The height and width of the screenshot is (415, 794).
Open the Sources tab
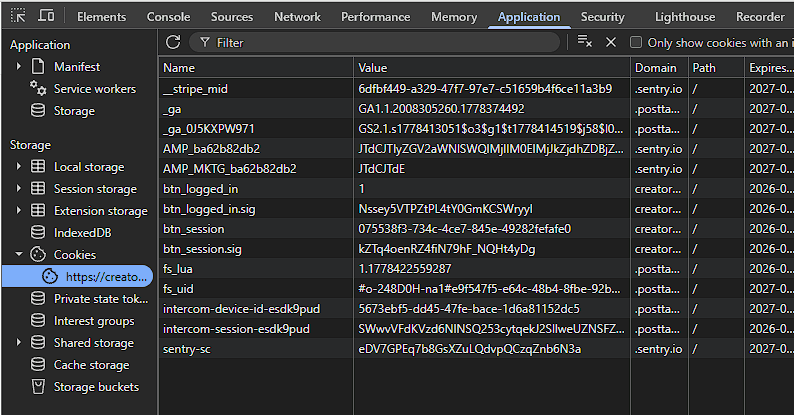click(x=232, y=17)
